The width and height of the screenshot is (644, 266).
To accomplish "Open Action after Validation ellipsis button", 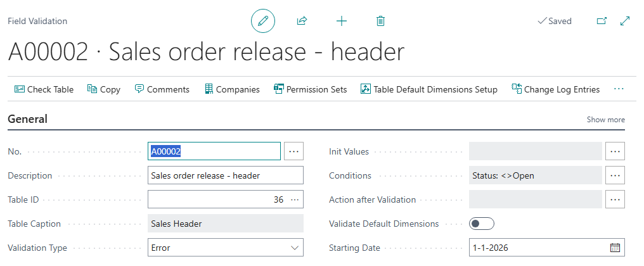I will click(615, 199).
